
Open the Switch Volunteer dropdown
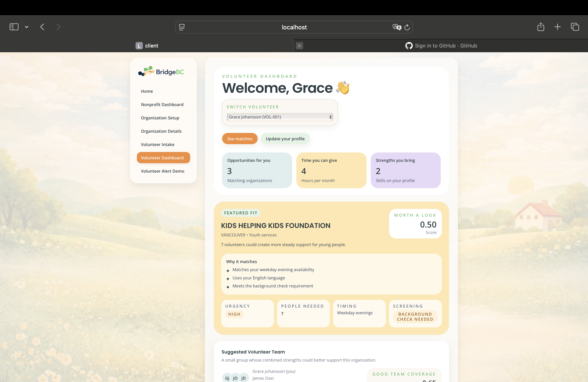click(280, 117)
